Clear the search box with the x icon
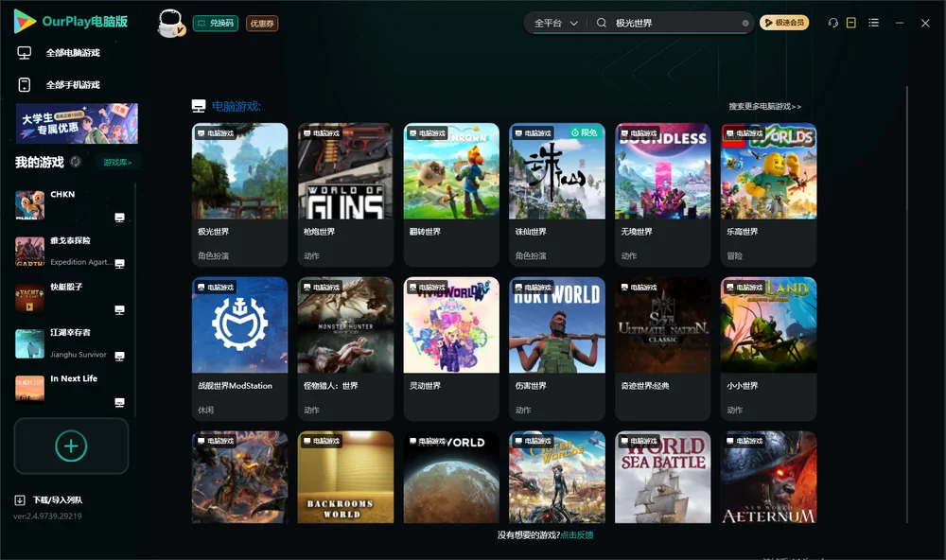Image resolution: width=946 pixels, height=560 pixels. point(745,24)
